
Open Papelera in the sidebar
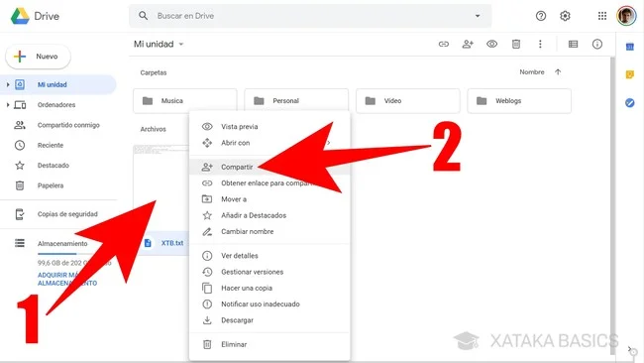[58, 185]
